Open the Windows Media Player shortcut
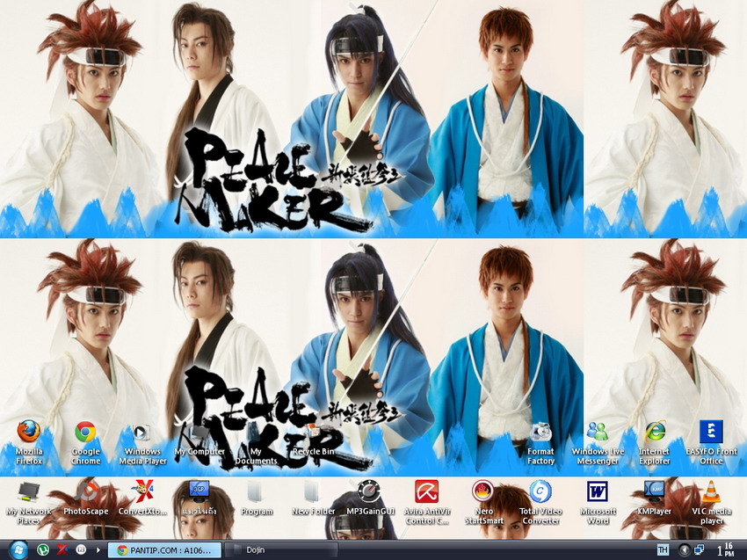 tap(142, 444)
